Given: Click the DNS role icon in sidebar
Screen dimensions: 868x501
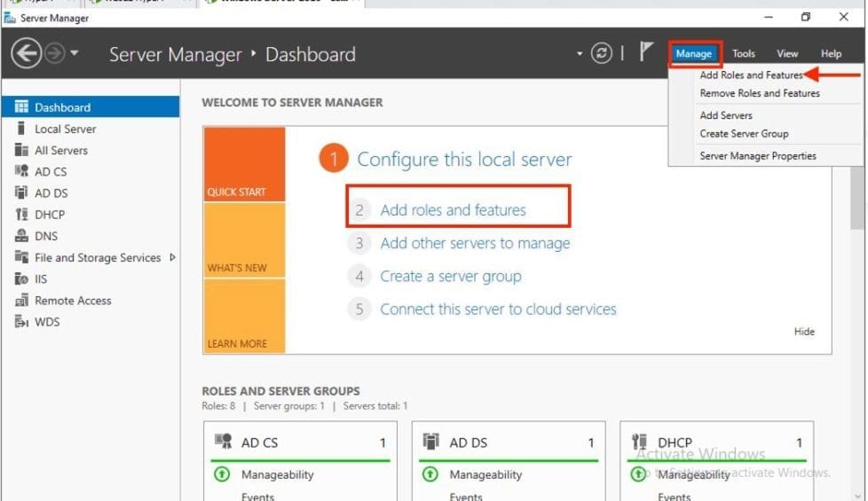Looking at the screenshot, I should 22,236.
